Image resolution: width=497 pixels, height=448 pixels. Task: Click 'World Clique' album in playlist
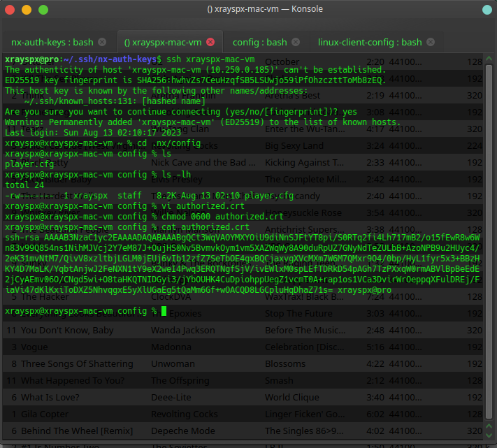coord(292,397)
